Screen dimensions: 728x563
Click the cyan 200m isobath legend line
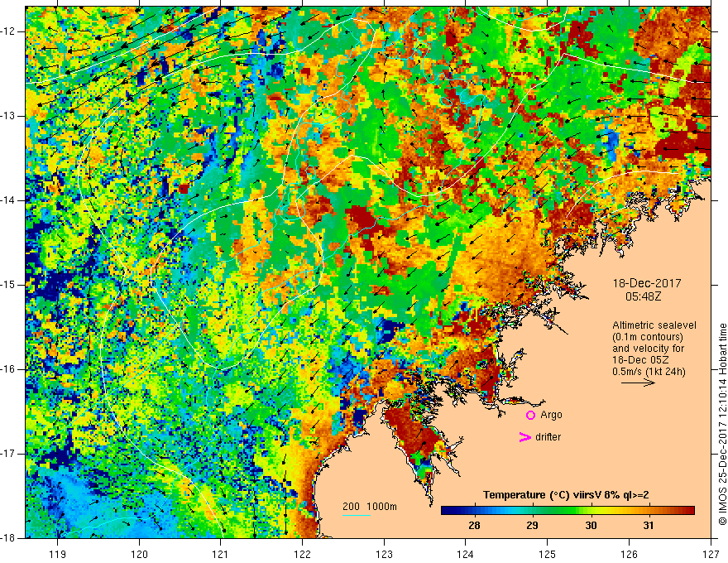click(356, 515)
